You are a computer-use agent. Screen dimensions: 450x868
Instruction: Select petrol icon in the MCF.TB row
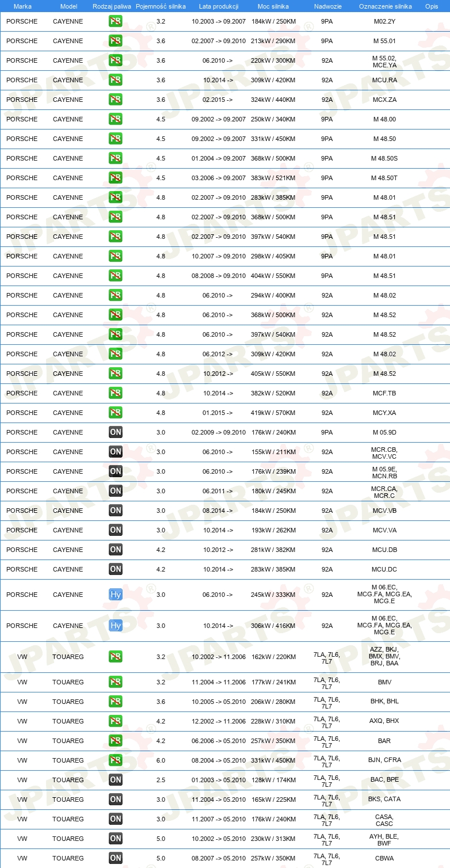[115, 393]
